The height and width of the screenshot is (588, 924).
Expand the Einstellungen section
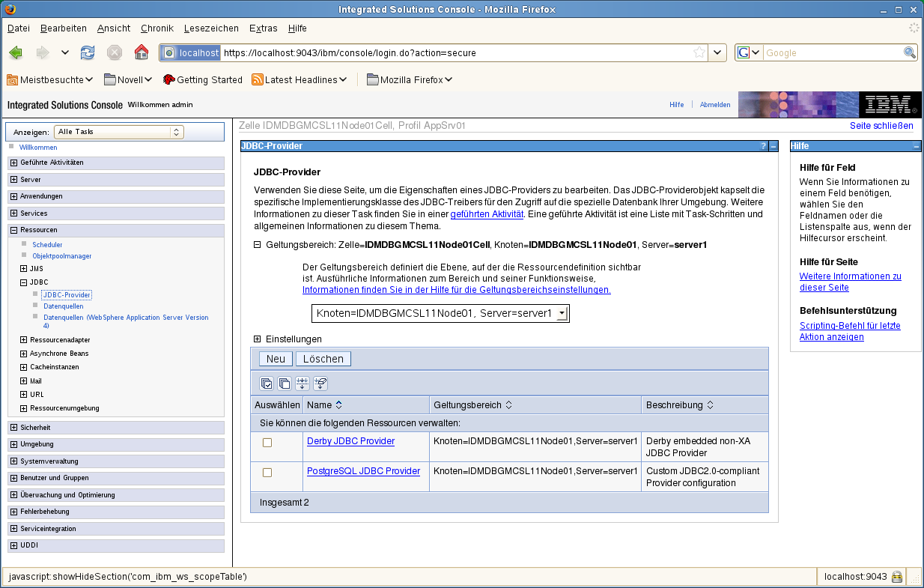(x=258, y=339)
